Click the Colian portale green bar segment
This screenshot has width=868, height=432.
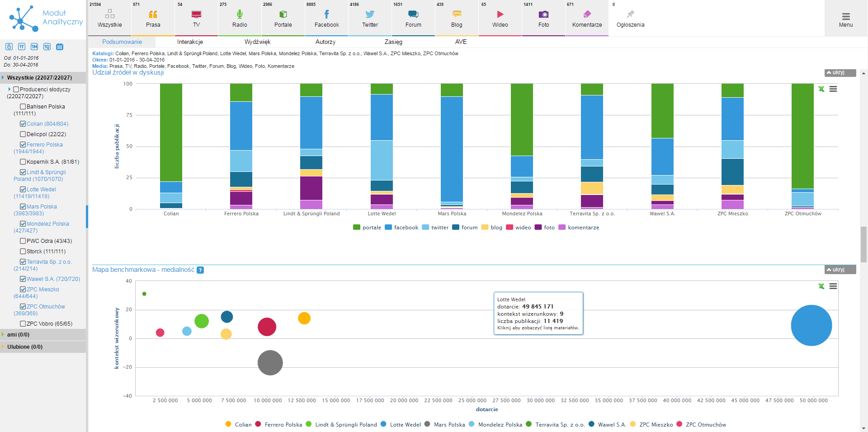pos(171,133)
